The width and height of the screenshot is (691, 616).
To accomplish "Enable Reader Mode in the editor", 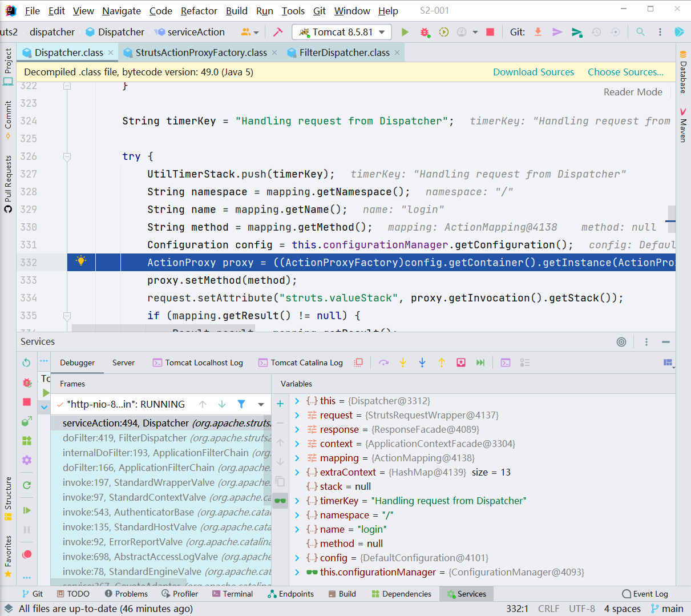I will tap(633, 92).
